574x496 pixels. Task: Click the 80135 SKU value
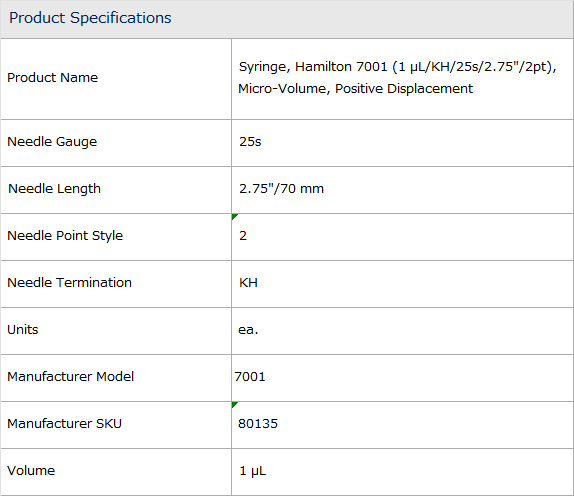[258, 424]
